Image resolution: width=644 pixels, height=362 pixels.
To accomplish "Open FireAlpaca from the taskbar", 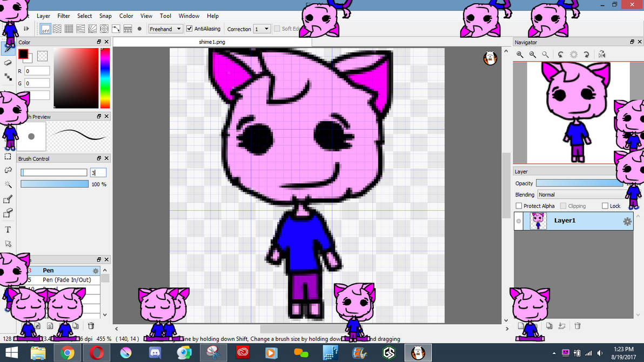I will pos(419,354).
